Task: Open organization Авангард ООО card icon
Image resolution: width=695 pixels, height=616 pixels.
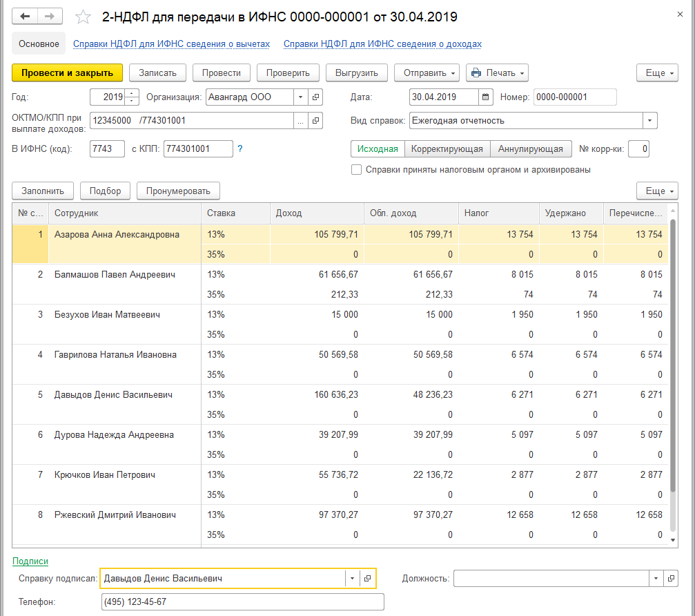Action: pos(316,97)
